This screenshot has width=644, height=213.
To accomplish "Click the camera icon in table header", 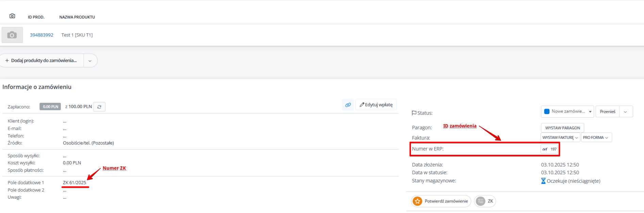I will click(12, 16).
